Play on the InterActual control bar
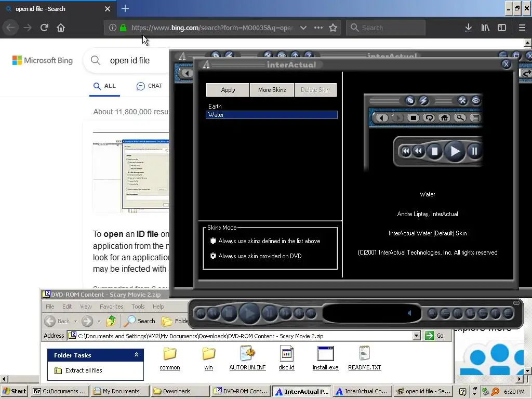The height and width of the screenshot is (399, 532). click(x=249, y=313)
